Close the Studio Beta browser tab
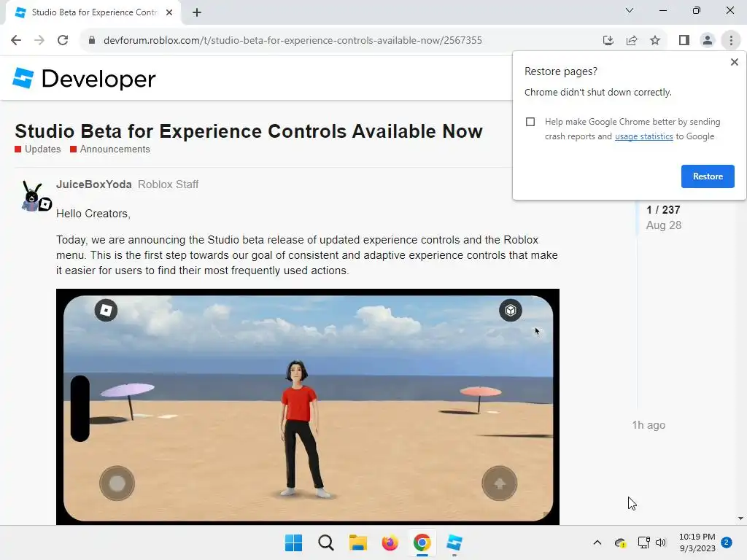The height and width of the screenshot is (560, 747). click(169, 13)
